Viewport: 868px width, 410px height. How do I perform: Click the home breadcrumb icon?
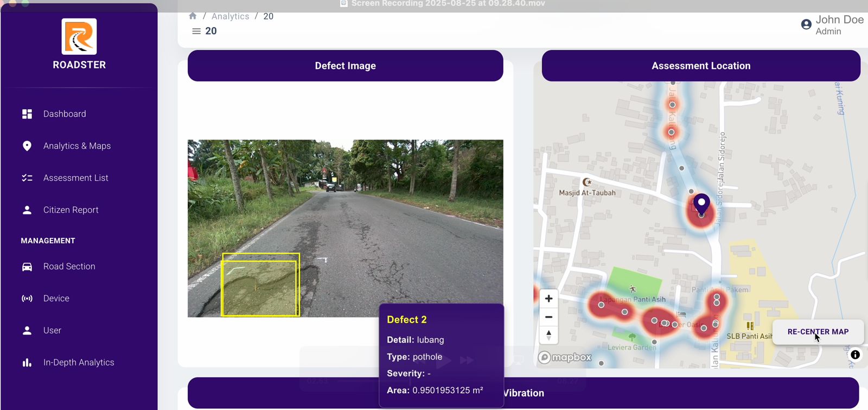pyautogui.click(x=193, y=16)
